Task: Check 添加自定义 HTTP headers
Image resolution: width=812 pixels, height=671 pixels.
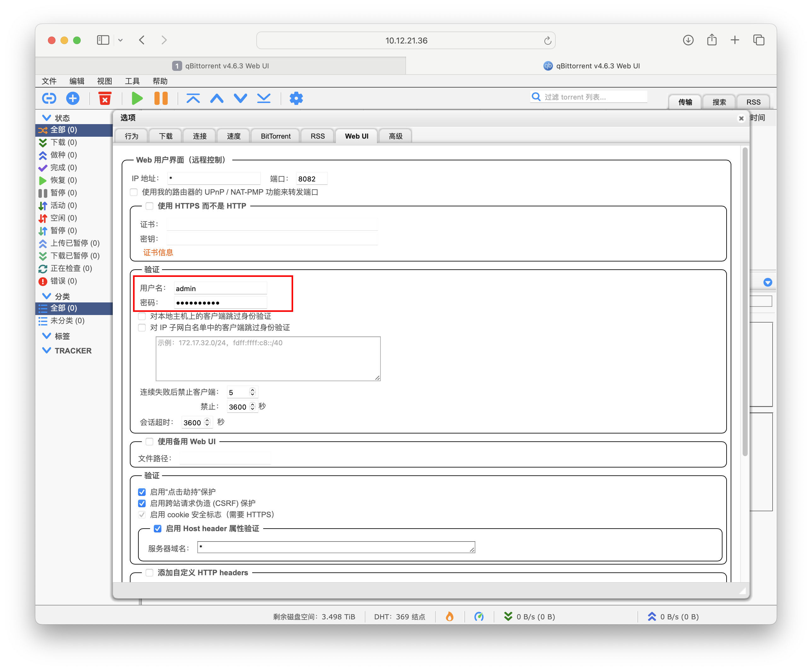Action: click(149, 572)
